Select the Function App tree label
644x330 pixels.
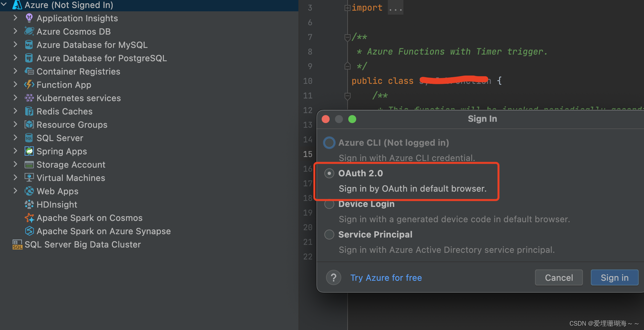pyautogui.click(x=64, y=85)
